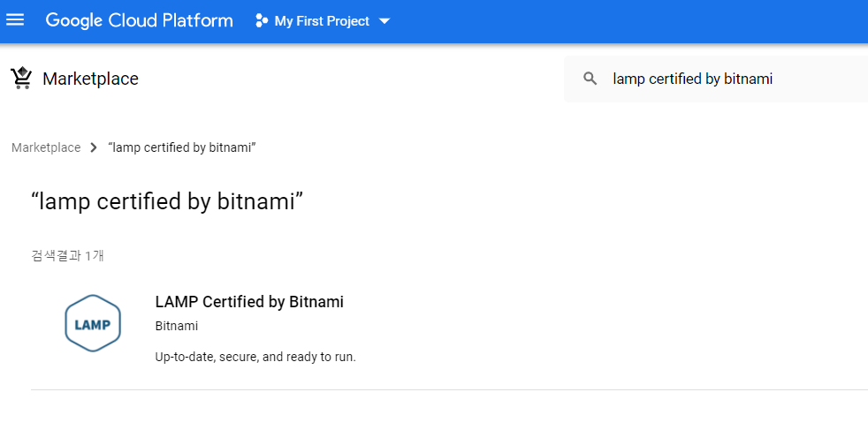Click the "Up-to-date, secure, and ready to run" description
The width and height of the screenshot is (868, 430).
[255, 357]
